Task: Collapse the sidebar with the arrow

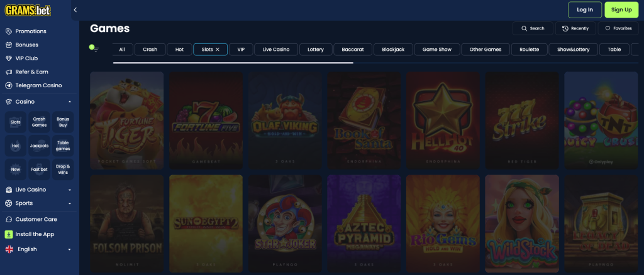Action: click(75, 10)
